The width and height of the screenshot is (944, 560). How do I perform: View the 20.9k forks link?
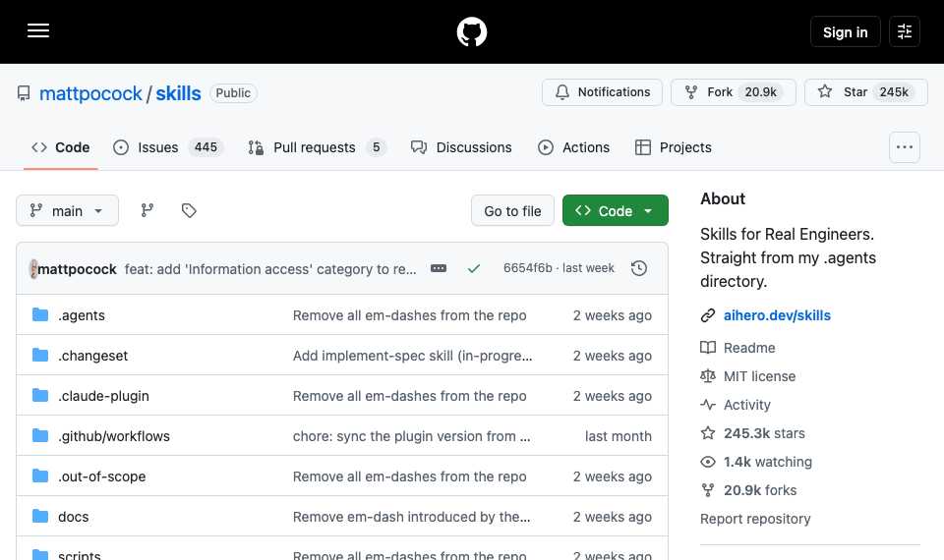[760, 490]
